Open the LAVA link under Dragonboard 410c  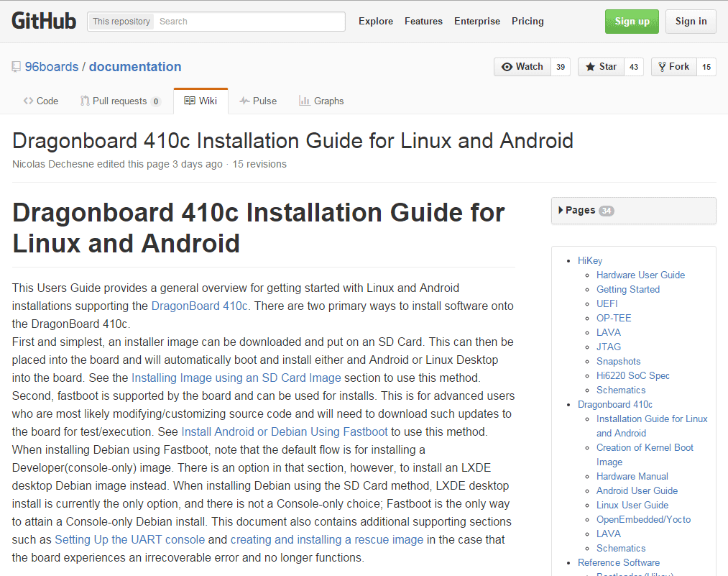click(609, 534)
